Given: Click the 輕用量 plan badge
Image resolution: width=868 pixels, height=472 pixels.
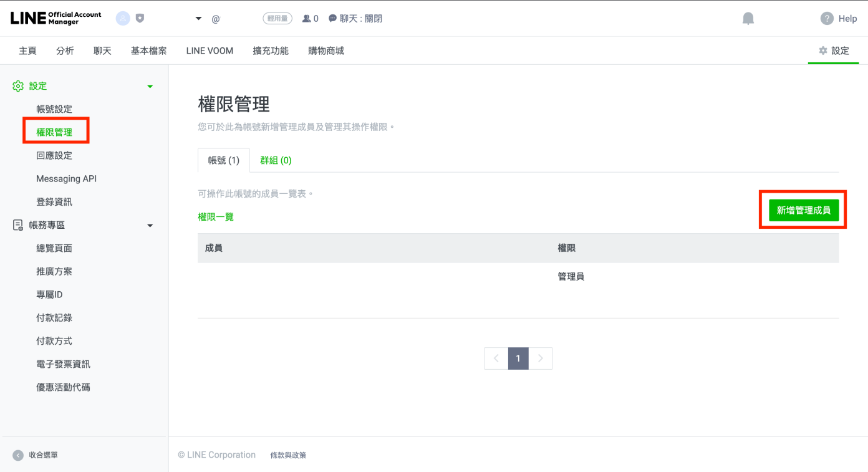Looking at the screenshot, I should point(277,18).
